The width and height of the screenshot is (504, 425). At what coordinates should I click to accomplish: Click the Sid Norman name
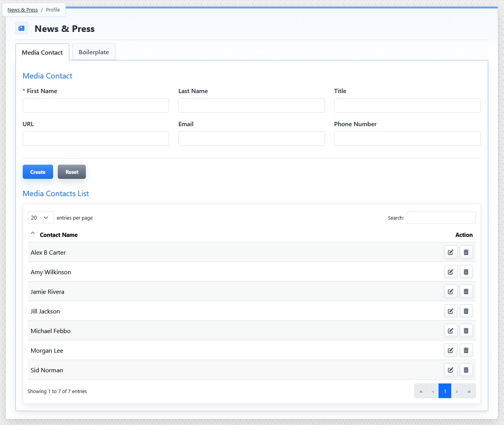click(47, 370)
